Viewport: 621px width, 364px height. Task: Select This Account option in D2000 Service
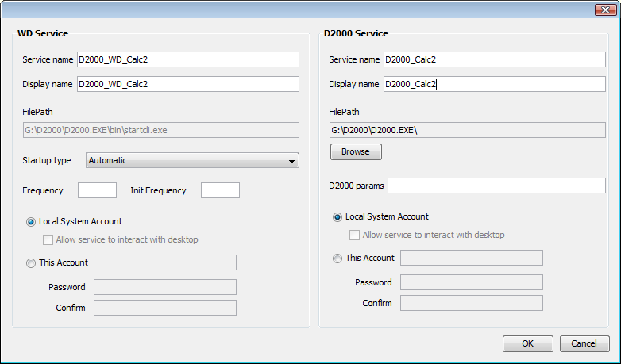point(337,259)
